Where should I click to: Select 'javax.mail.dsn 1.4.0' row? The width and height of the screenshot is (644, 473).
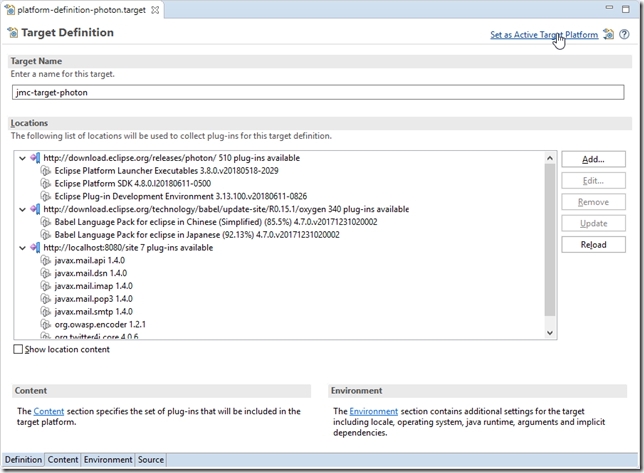pos(91,273)
